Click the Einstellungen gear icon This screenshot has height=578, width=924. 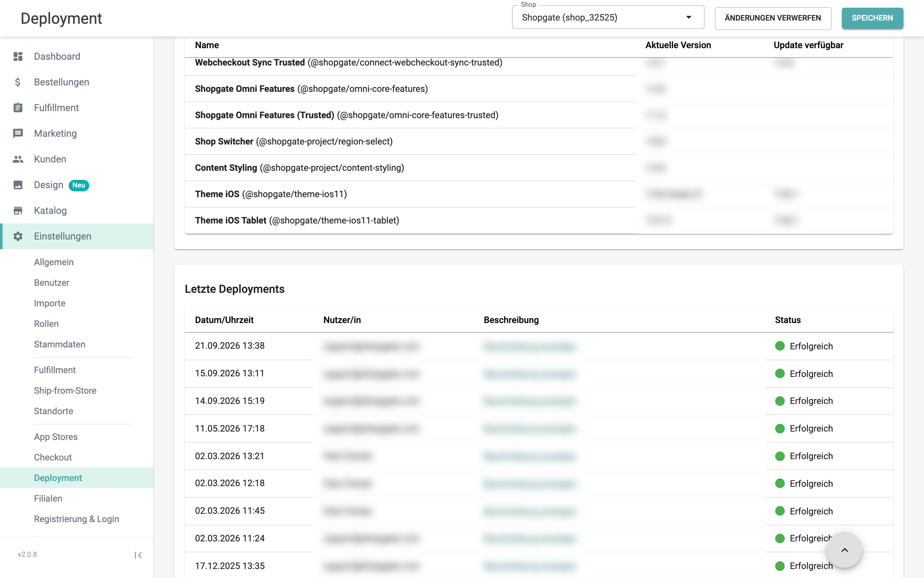pos(18,236)
